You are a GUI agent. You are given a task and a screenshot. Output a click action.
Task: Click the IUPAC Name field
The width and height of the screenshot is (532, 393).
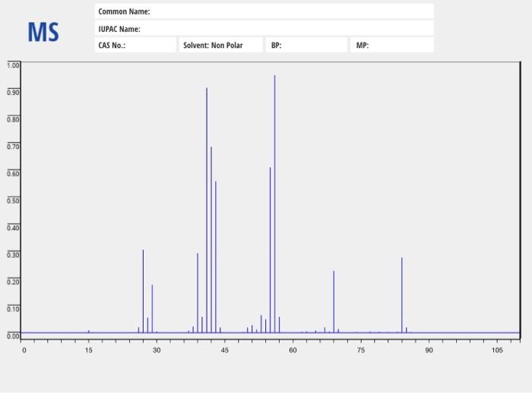(x=264, y=29)
